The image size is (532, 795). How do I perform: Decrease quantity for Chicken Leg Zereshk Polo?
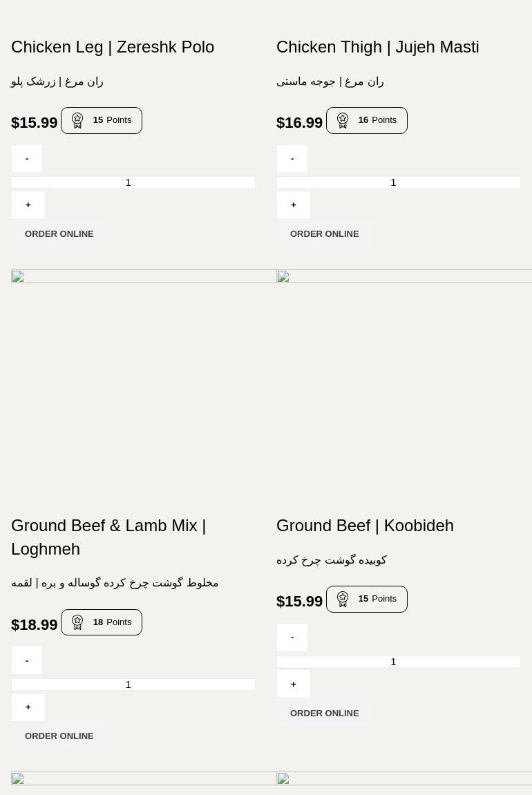pos(27,159)
